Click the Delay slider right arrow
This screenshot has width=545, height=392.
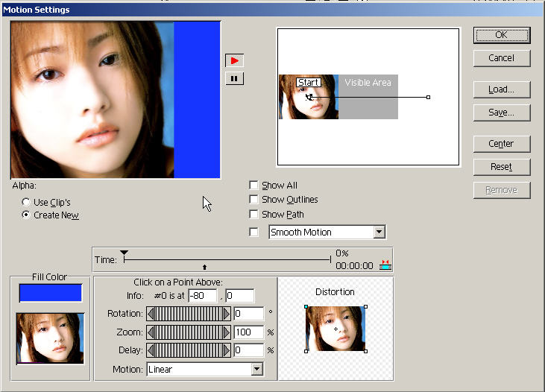[x=227, y=350]
